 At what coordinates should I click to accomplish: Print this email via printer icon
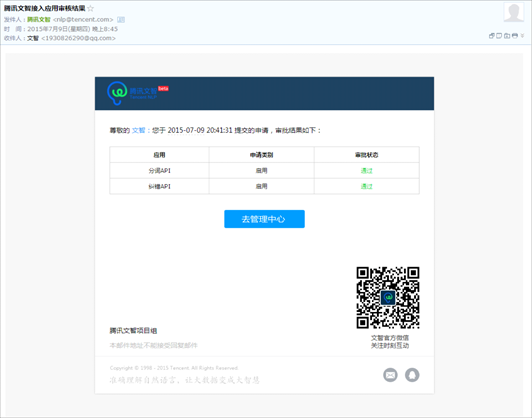point(515,36)
